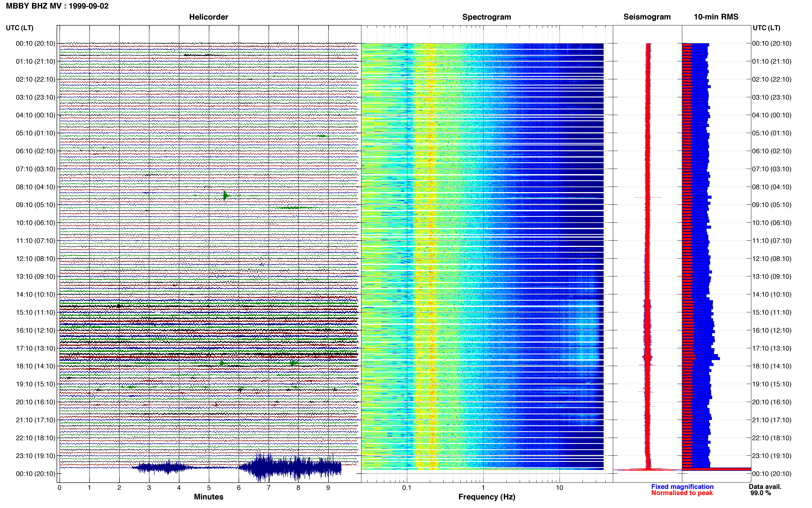
Task: Click the blue 'Fixed magnification' legend text
Action: (x=682, y=487)
